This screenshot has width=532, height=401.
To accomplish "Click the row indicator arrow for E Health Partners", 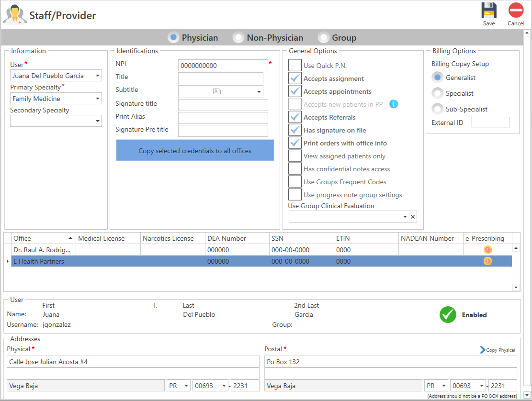I will click(x=8, y=261).
